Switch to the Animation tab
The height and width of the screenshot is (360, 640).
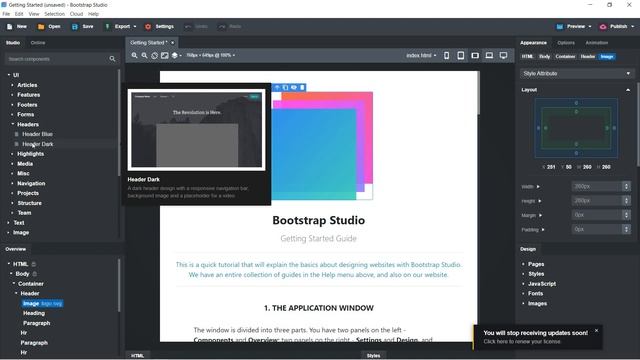click(x=597, y=42)
